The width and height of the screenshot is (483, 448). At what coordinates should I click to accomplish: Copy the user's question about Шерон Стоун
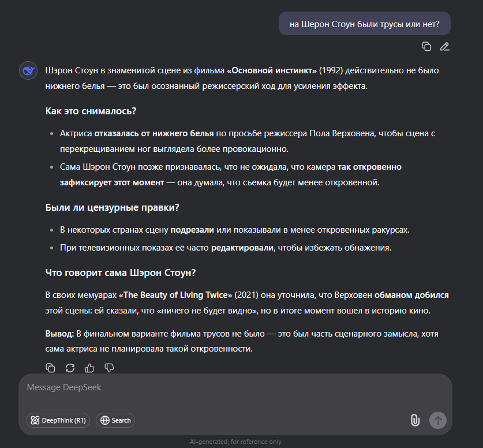(x=426, y=47)
